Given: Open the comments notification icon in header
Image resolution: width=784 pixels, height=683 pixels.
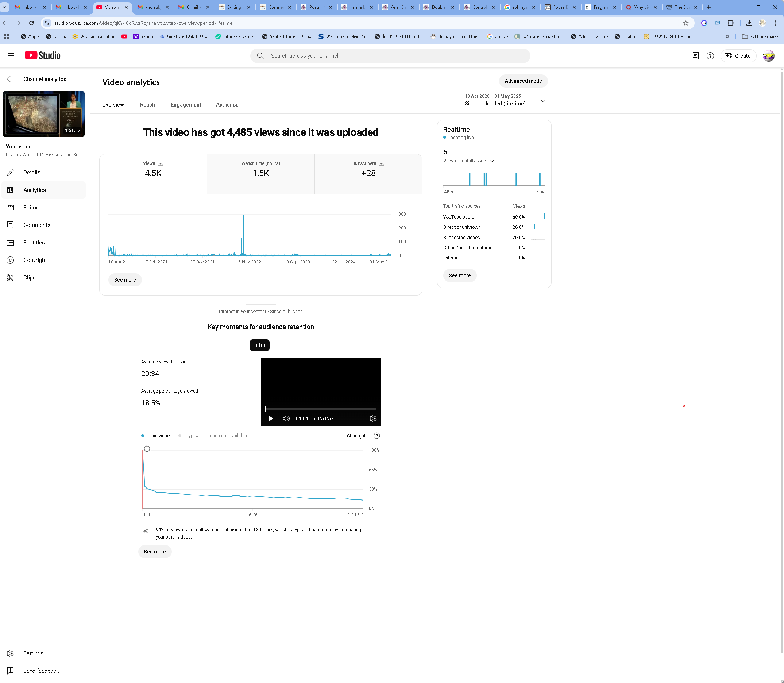Looking at the screenshot, I should [x=696, y=56].
